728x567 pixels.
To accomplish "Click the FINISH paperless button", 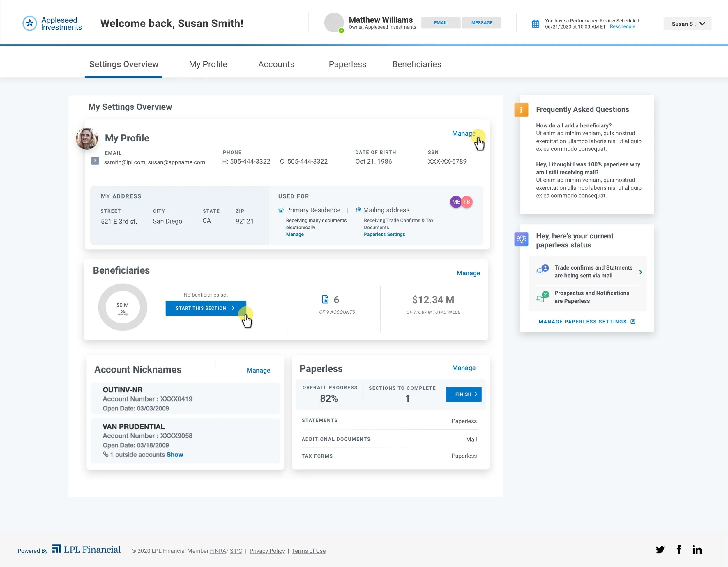I will click(x=463, y=394).
